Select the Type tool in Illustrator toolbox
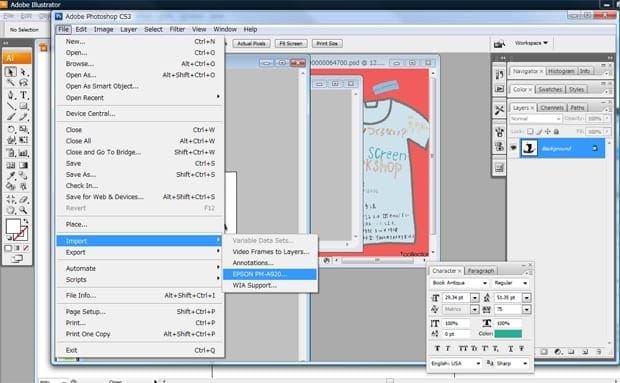The image size is (620, 383). (23, 95)
